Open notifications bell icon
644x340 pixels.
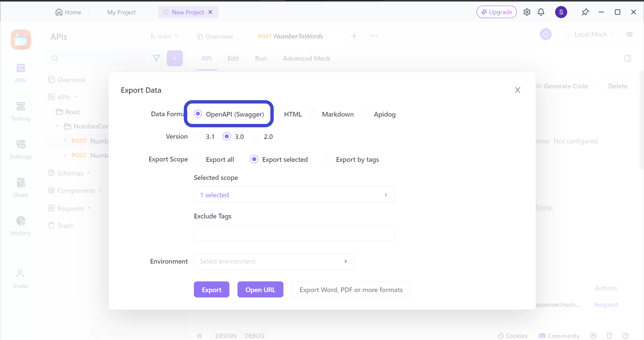tap(541, 12)
